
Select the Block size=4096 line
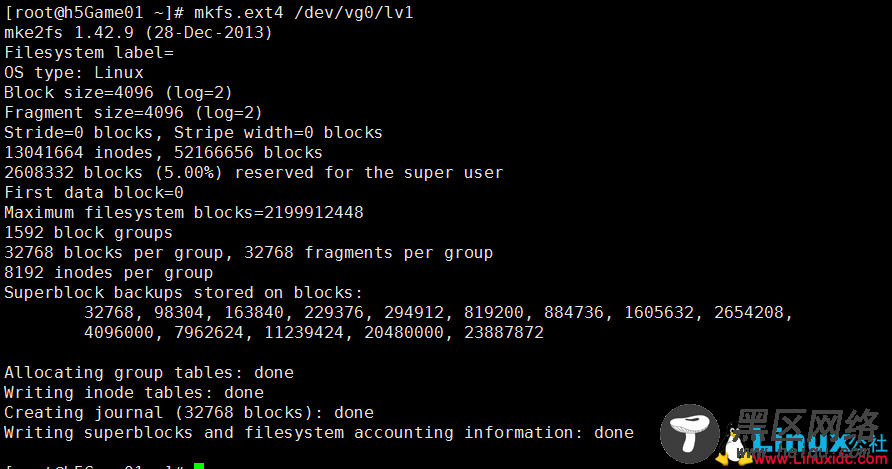(118, 93)
